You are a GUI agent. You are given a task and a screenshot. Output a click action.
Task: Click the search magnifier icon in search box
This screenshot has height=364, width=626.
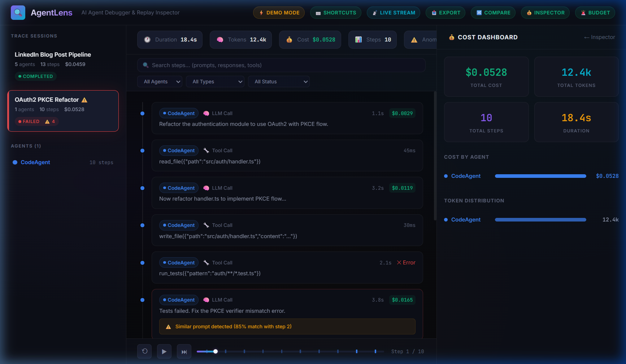[x=146, y=65]
